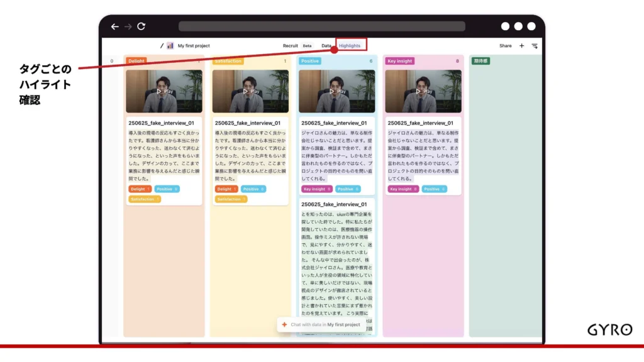Click the browser forward arrow

(128, 26)
